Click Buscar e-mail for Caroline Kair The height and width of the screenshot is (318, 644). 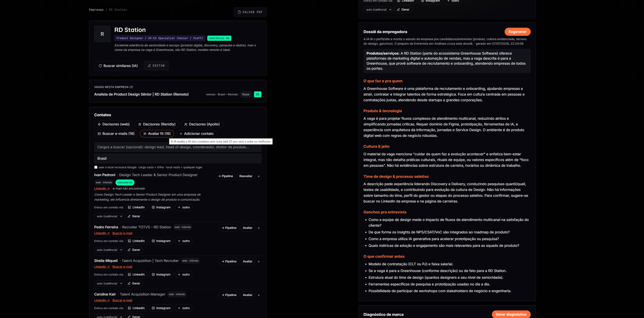(122, 301)
